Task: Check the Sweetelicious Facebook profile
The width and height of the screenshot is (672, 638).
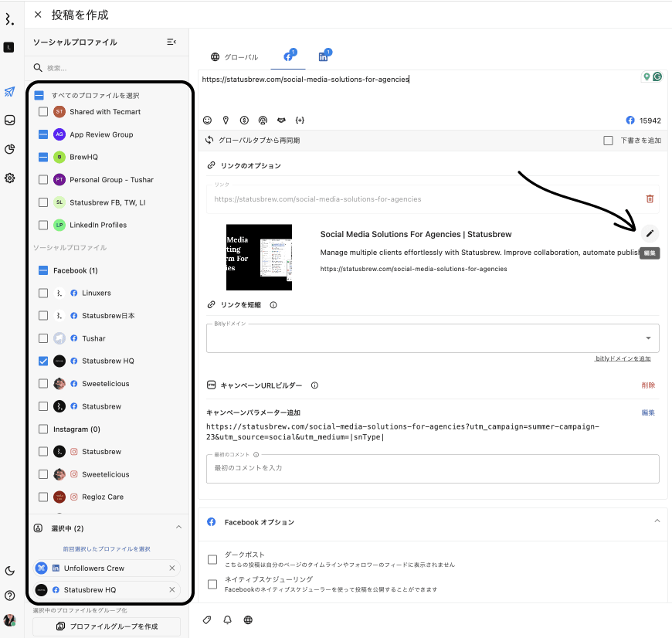Action: tap(43, 383)
